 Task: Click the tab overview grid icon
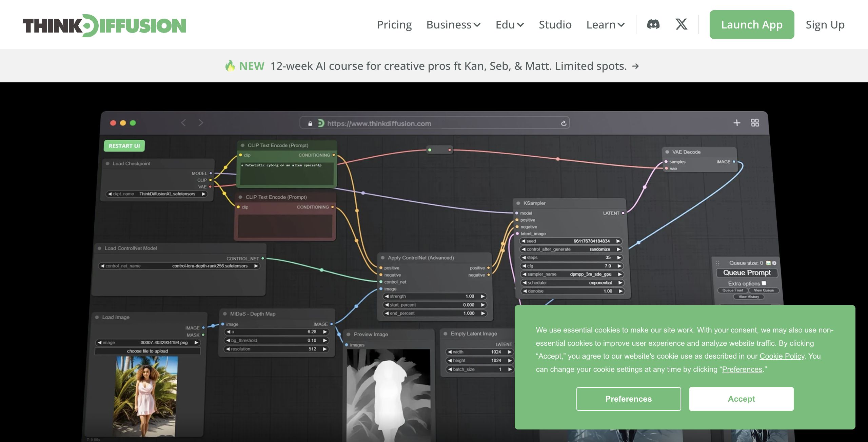coord(755,123)
